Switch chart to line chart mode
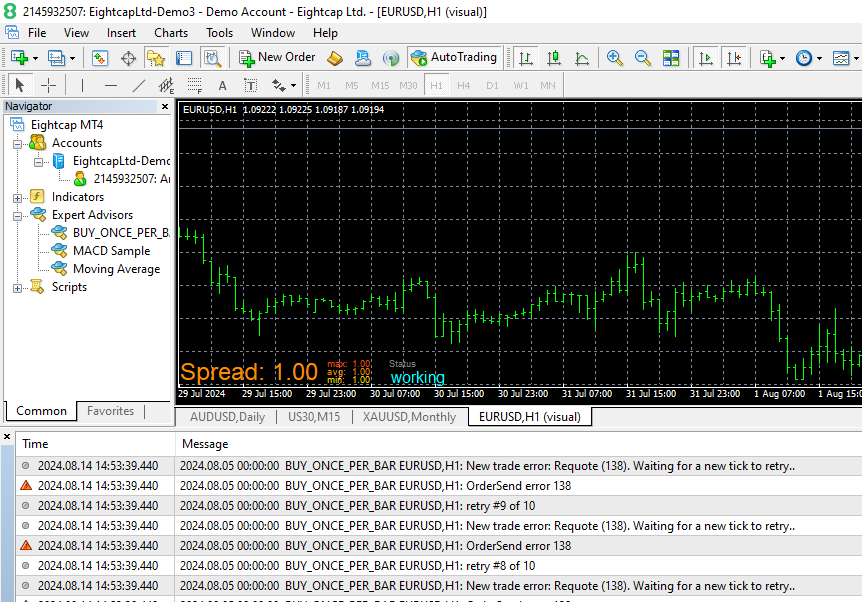The width and height of the screenshot is (862, 602). [x=582, y=58]
